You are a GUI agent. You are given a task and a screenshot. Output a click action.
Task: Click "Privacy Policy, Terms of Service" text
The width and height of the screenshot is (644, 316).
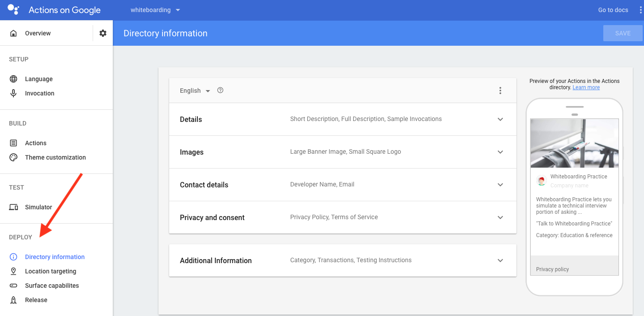pyautogui.click(x=334, y=217)
